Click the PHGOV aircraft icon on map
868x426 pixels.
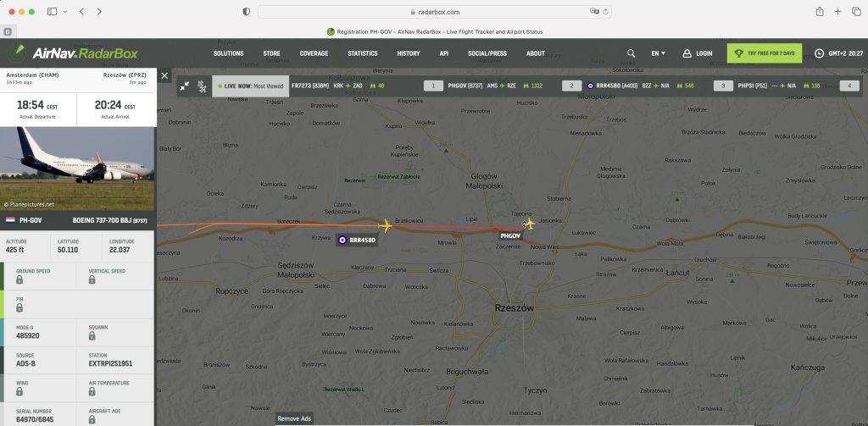529,224
